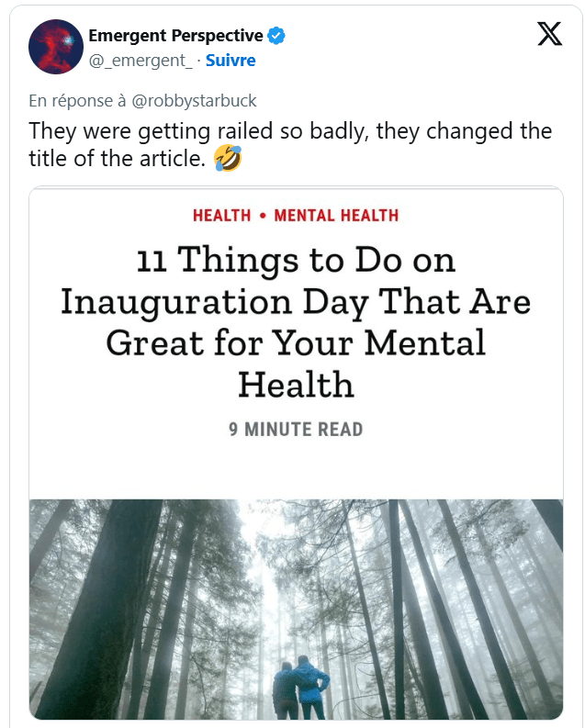Viewport: 585px width, 728px height.
Task: Click the red HEALTH category label
Action: point(221,216)
